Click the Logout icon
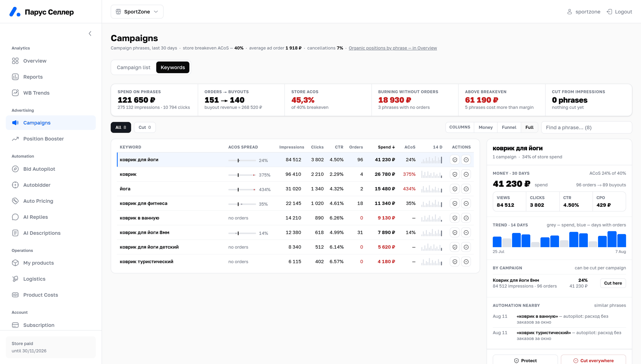Viewport: 641px width, 364px height. point(609,12)
